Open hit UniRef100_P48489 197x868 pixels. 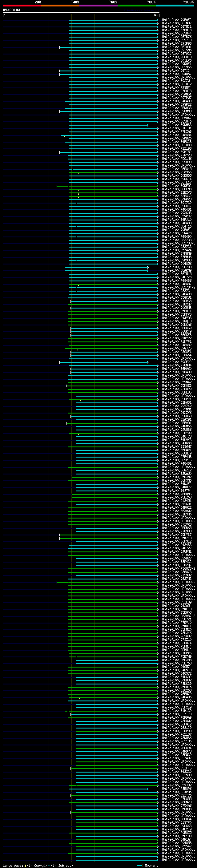tap(177, 101)
